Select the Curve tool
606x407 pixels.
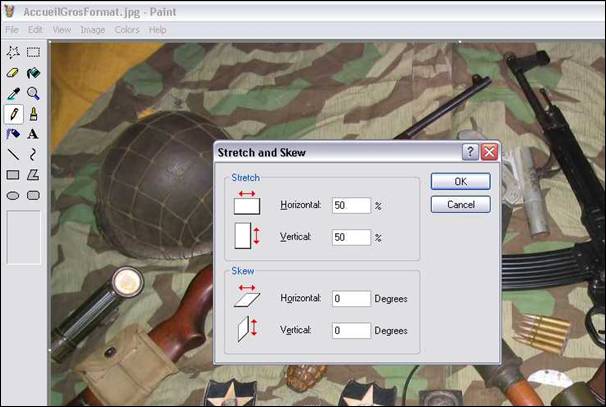33,155
